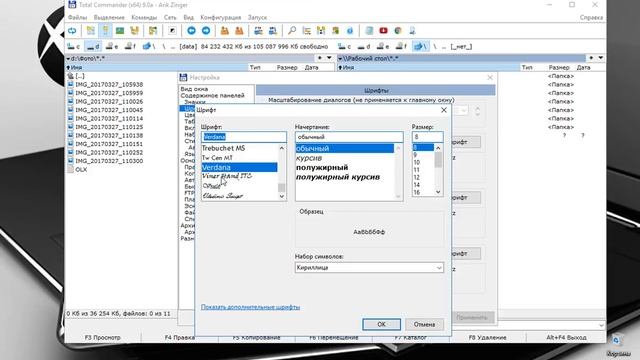Click Отмена in the font dialog
The width and height of the screenshot is (640, 360).
coord(424,324)
